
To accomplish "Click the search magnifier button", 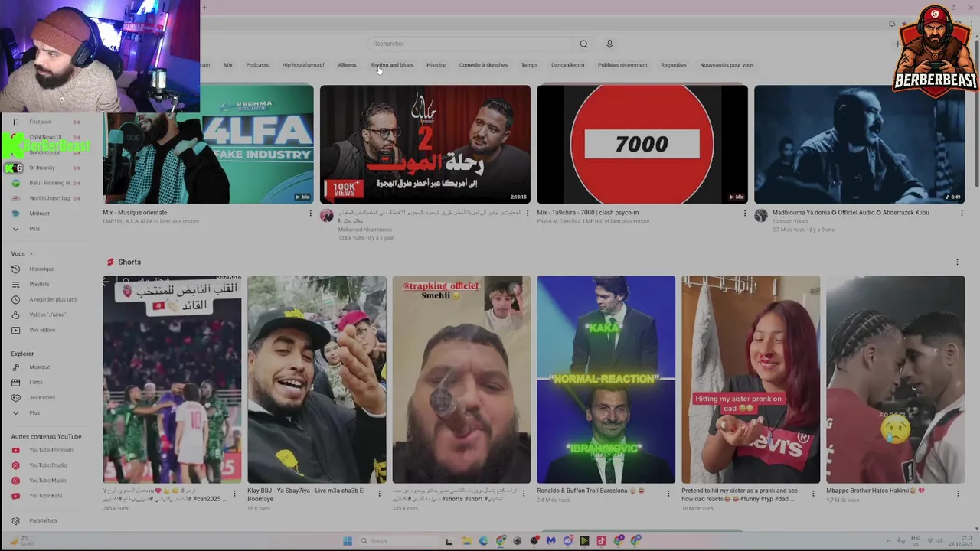I will [583, 44].
